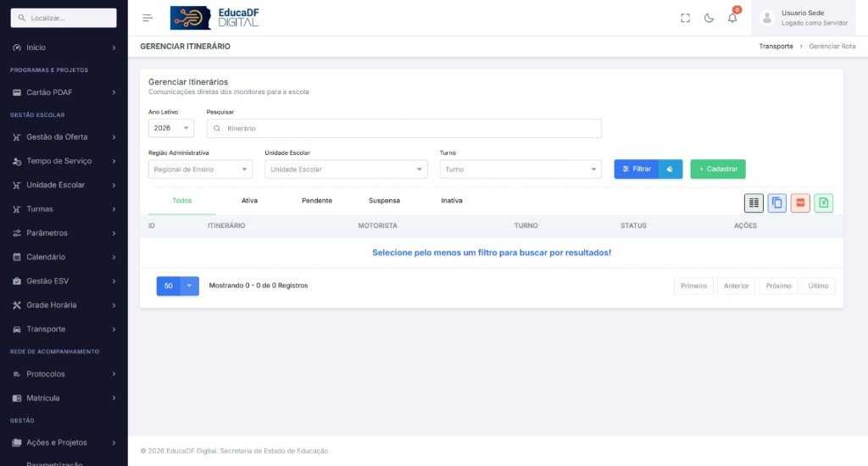Open the Turno dropdown
The image size is (868, 466).
[x=520, y=169]
